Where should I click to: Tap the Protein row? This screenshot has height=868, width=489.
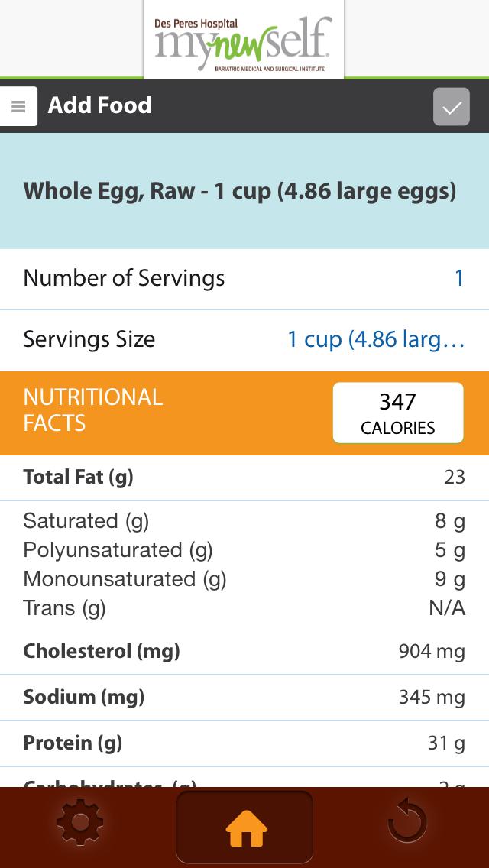(x=244, y=743)
